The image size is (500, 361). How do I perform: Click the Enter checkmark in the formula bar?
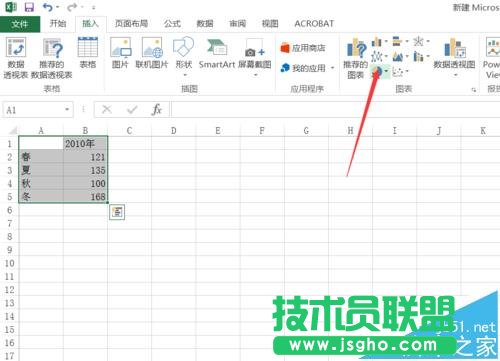[132, 109]
